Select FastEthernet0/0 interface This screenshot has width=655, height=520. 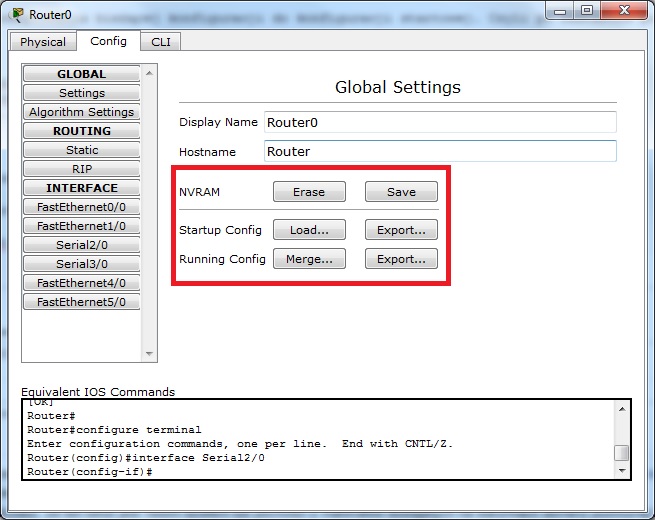tap(81, 207)
